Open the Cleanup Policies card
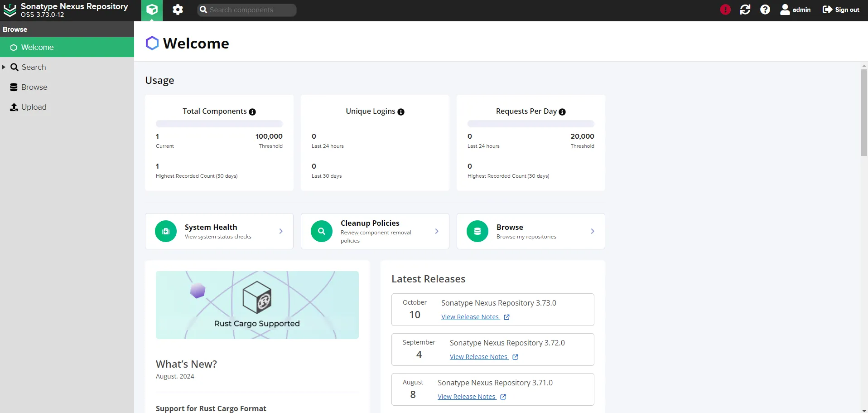The height and width of the screenshot is (413, 868). click(375, 231)
